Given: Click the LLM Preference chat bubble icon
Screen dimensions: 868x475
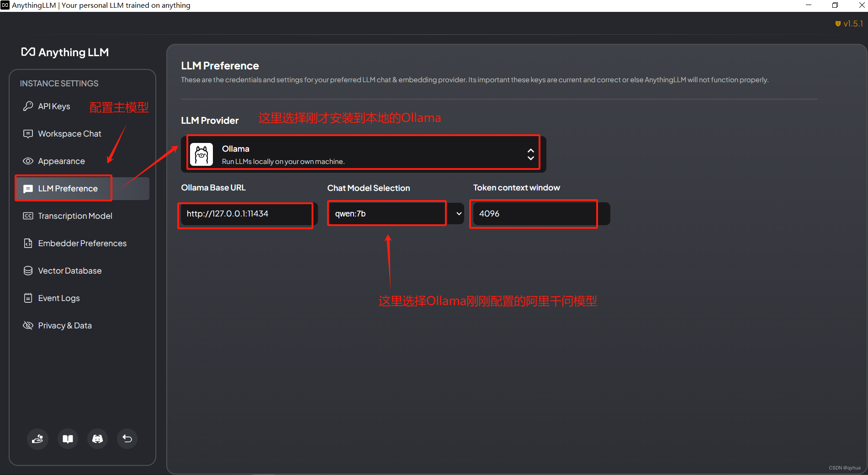Looking at the screenshot, I should (x=28, y=189).
